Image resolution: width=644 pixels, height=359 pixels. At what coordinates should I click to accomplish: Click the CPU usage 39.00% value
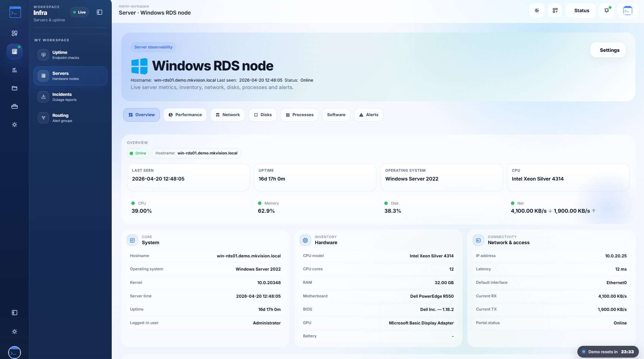pyautogui.click(x=142, y=211)
